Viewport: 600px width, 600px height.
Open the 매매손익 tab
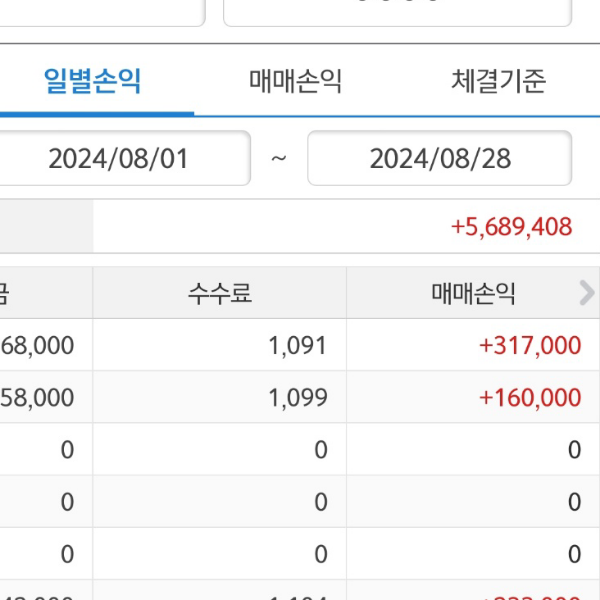(296, 81)
